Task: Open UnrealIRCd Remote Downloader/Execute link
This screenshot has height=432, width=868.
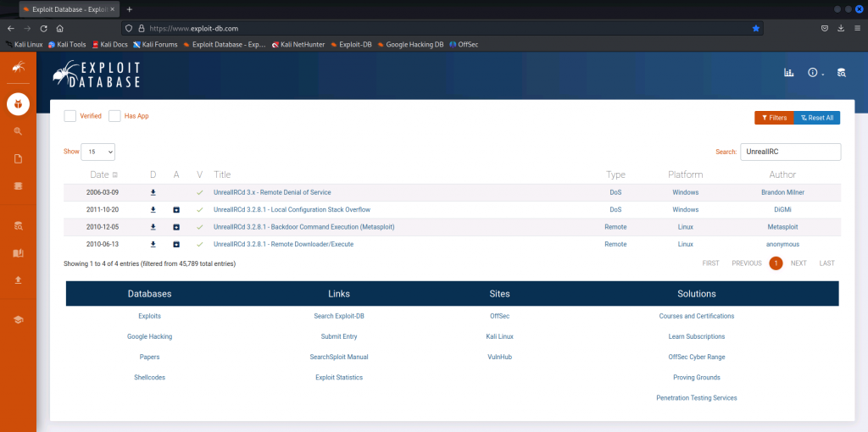Action: 283,244
